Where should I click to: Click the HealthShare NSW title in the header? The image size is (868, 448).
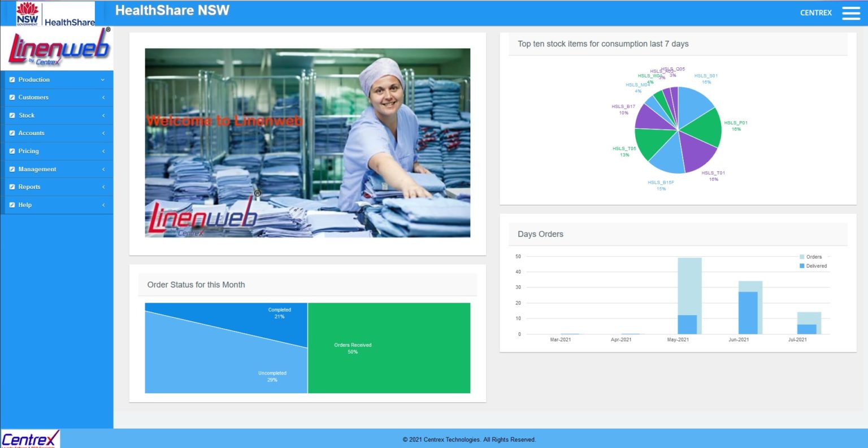click(x=172, y=10)
